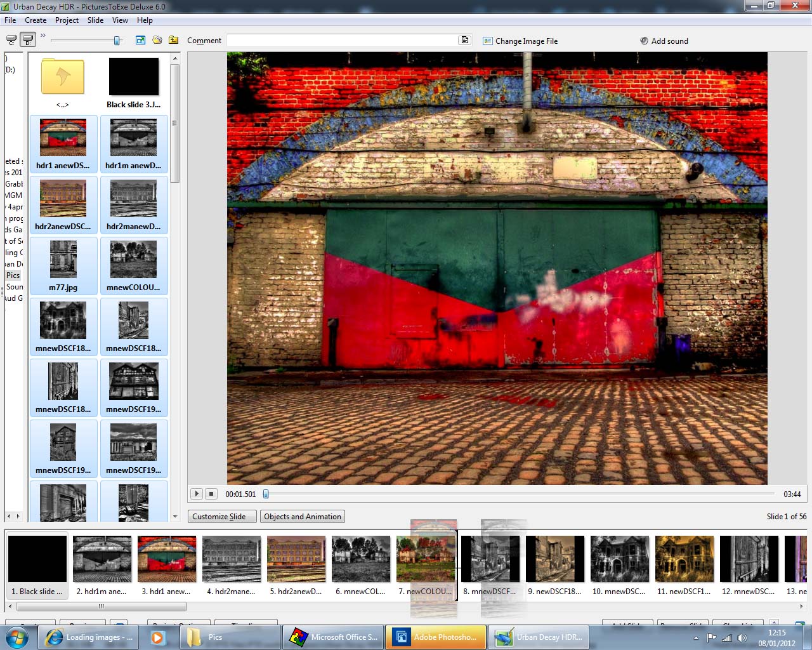Viewport: 812px width, 650px height.
Task: Click Add sound
Action: (x=664, y=41)
